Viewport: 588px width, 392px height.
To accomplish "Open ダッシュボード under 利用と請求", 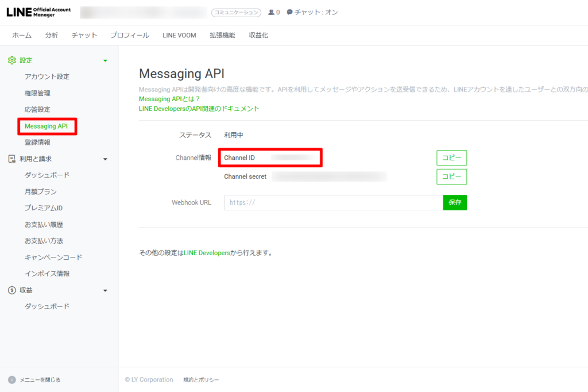I will coord(47,175).
